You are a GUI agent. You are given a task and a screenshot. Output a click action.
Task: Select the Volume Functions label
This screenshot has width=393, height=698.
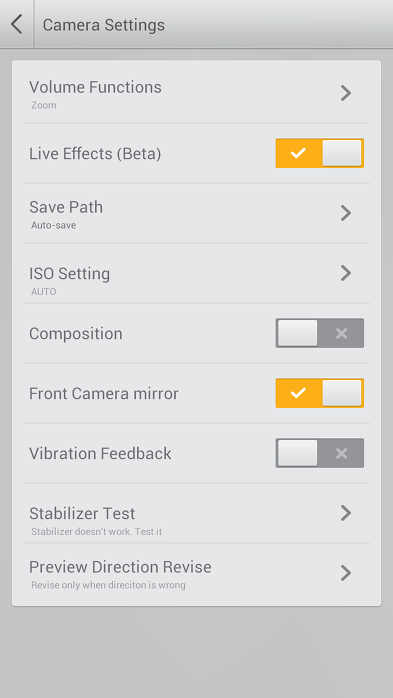pyautogui.click(x=95, y=87)
